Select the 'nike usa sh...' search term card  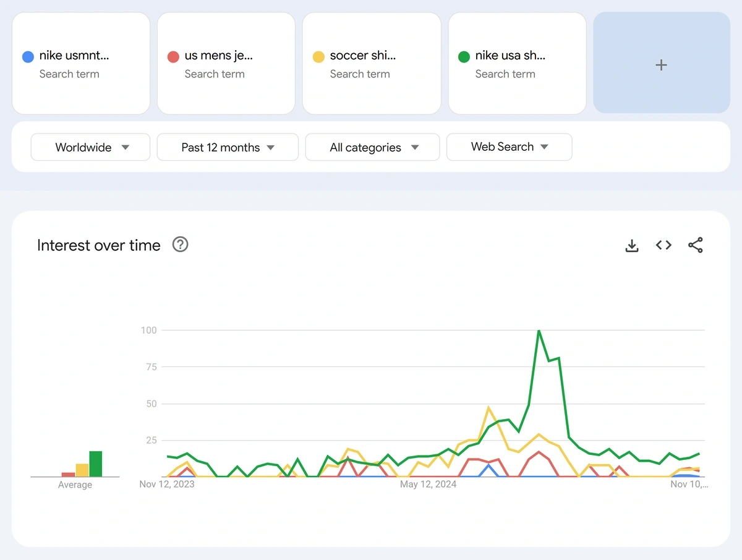[x=517, y=64]
